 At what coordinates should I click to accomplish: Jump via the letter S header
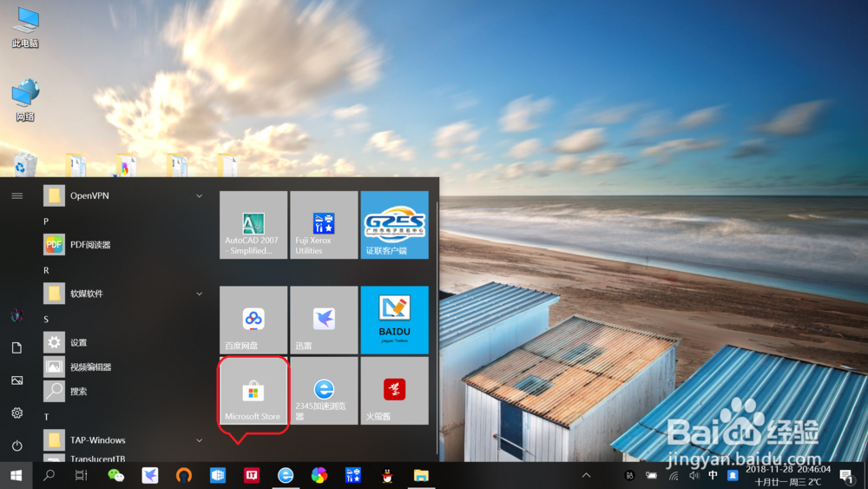(x=46, y=319)
